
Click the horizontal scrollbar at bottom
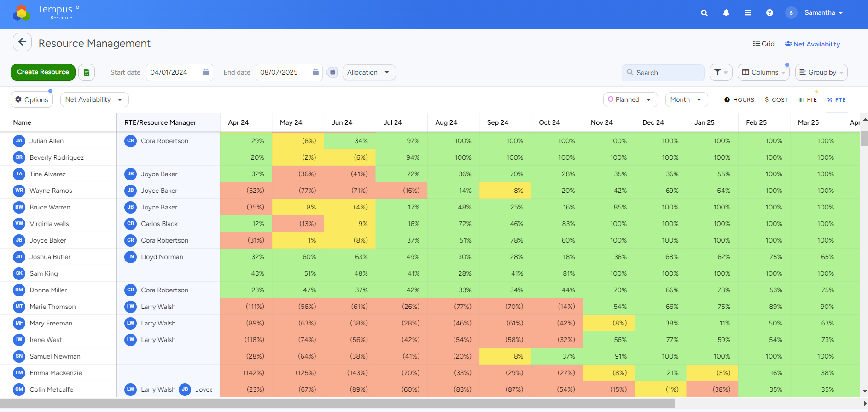338,404
